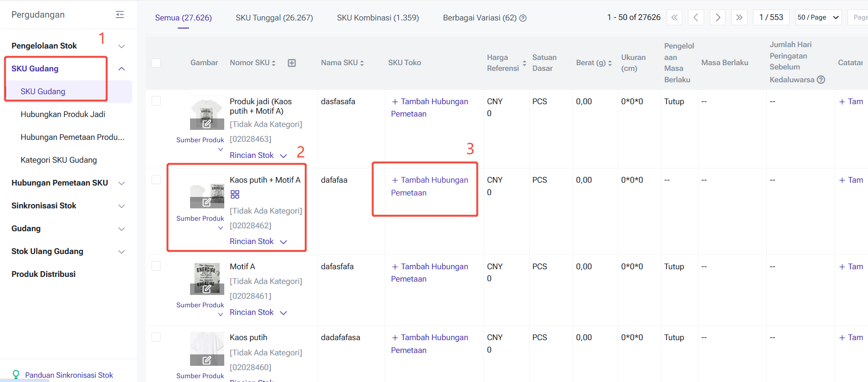Go to the next page arrow

[717, 18]
